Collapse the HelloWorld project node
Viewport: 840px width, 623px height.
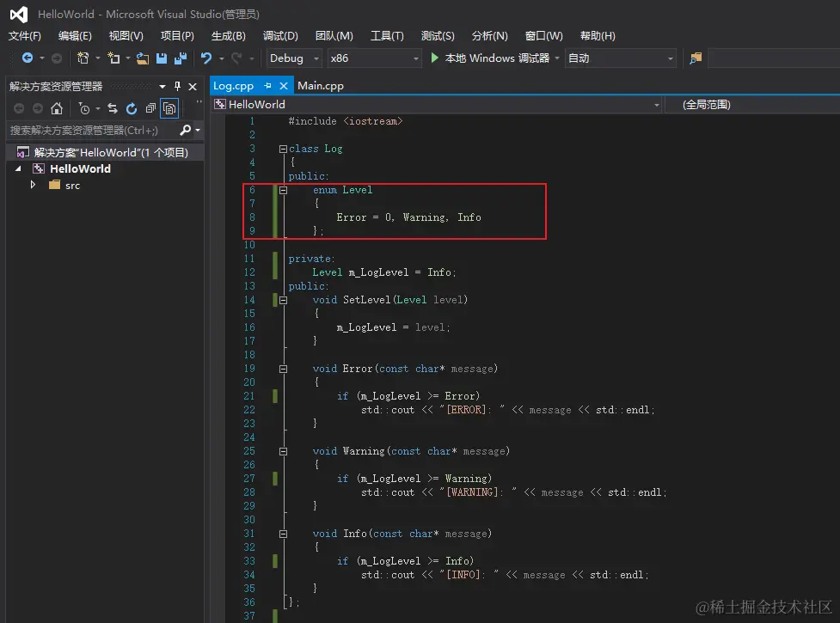click(x=18, y=168)
